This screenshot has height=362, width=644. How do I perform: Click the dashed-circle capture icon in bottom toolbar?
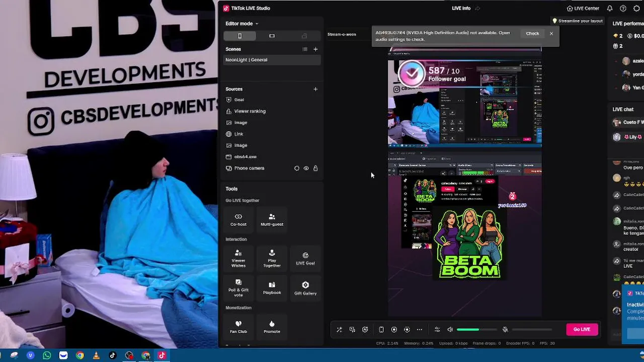point(407,330)
